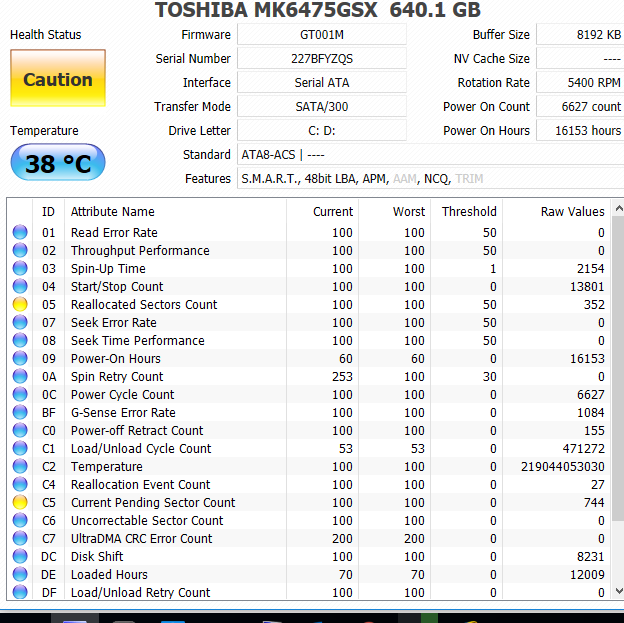Click the Rotation Rate field 5400 RPM

tap(580, 82)
